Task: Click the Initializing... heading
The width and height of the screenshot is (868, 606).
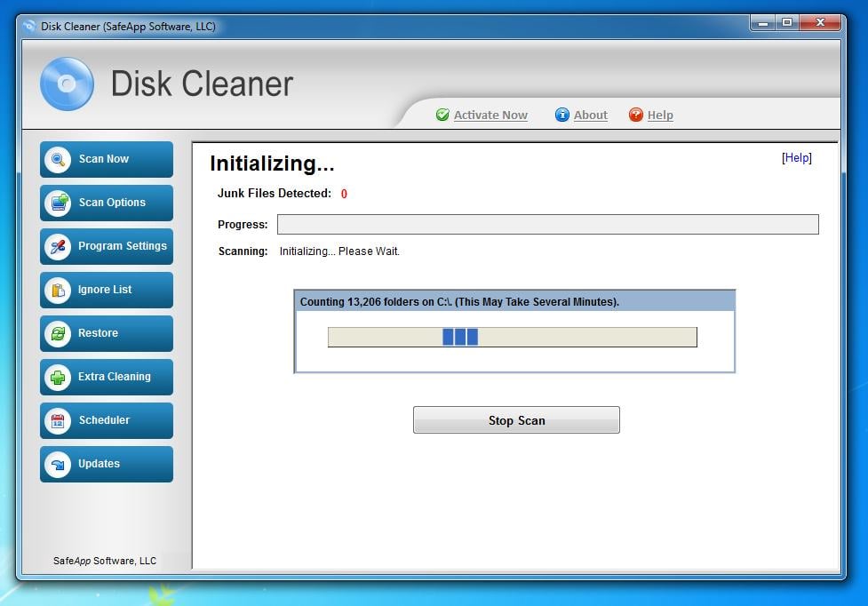Action: (x=272, y=163)
